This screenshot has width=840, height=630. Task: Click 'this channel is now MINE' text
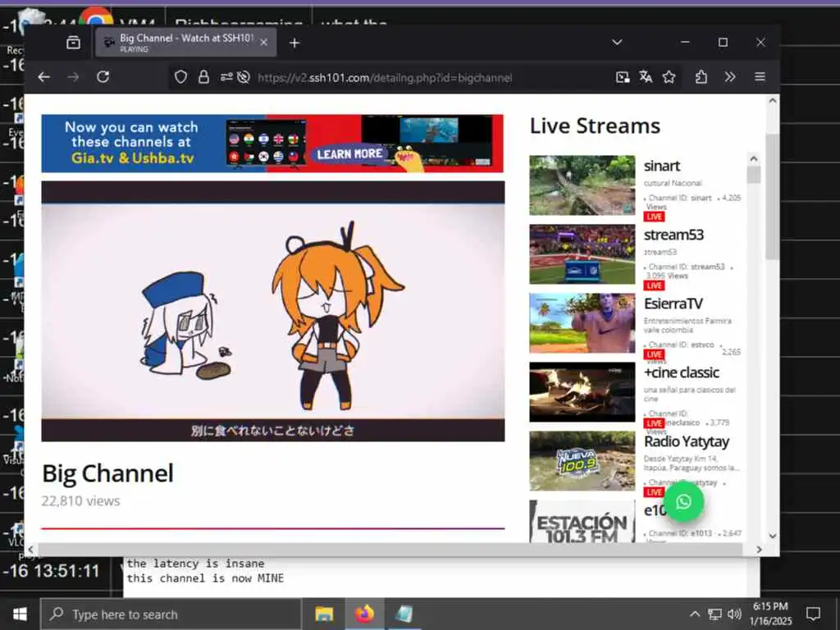click(x=205, y=578)
